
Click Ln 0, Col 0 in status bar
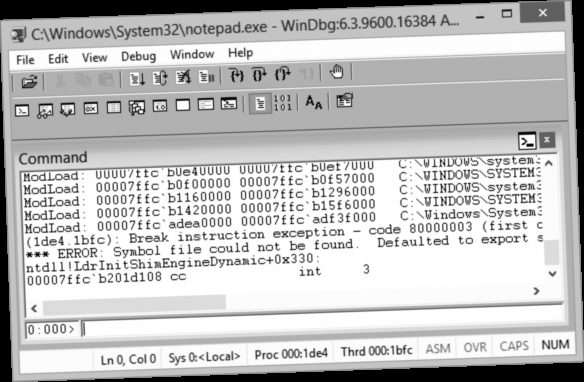click(128, 359)
